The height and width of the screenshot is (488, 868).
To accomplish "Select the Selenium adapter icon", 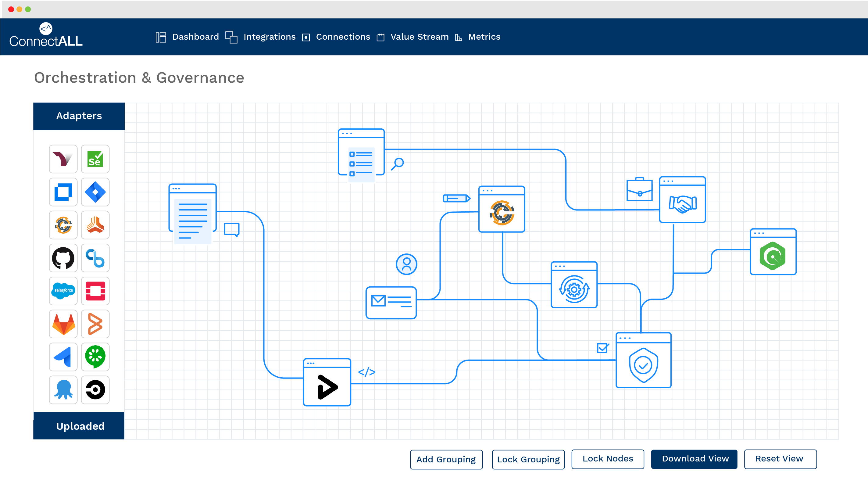I will 95,159.
